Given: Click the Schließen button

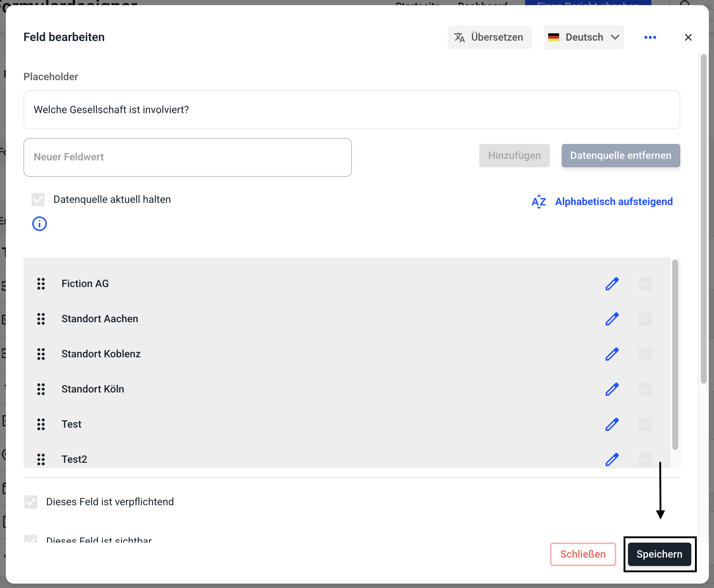Looking at the screenshot, I should click(583, 554).
